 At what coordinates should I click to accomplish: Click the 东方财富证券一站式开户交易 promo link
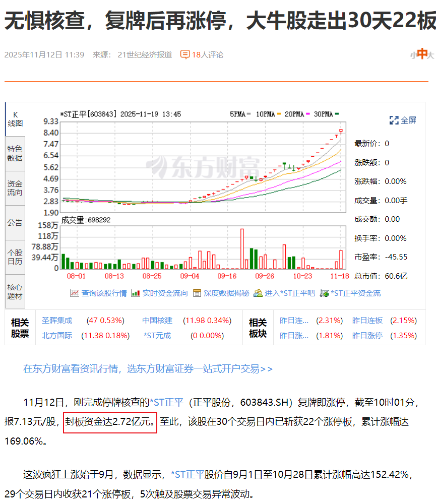click(x=148, y=369)
